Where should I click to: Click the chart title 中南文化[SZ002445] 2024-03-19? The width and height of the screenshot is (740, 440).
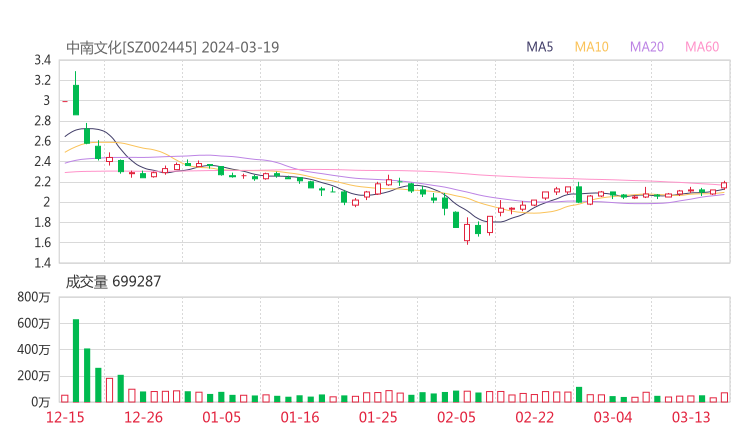(x=172, y=47)
